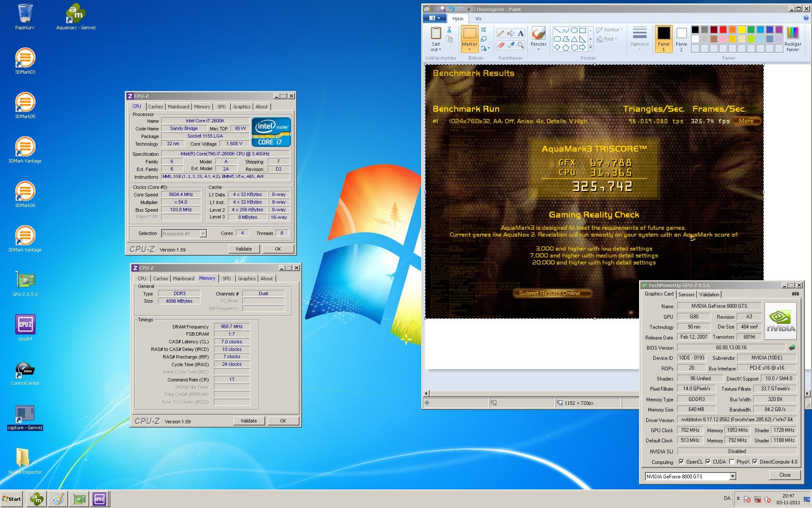Select the Triangle shape in Former gallery
Screen dimensions: 812x508
pos(574,39)
